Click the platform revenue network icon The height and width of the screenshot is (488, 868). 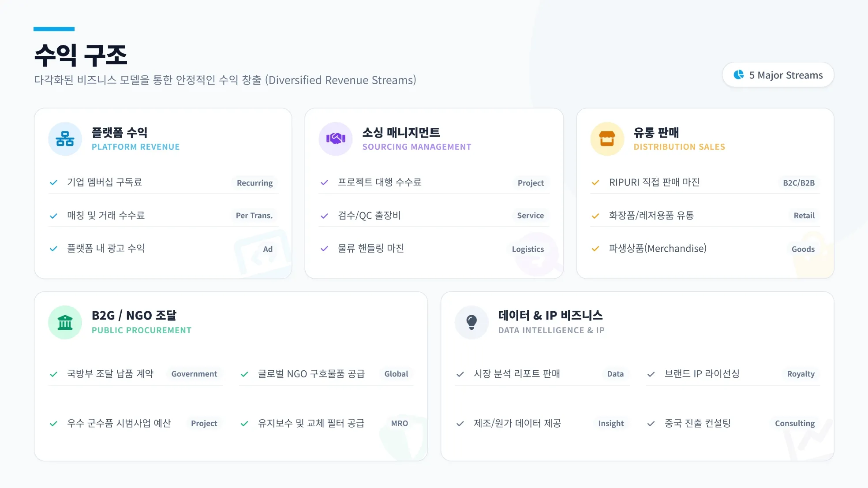(x=65, y=139)
